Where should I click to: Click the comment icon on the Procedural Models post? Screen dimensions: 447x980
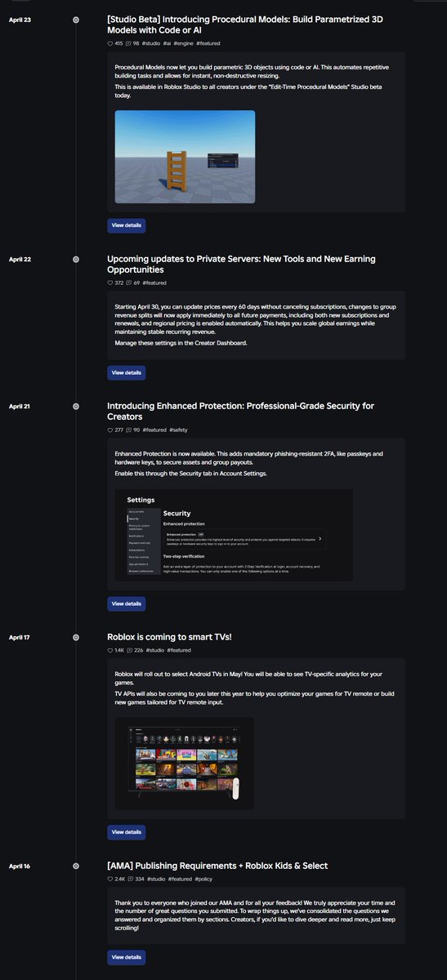[128, 43]
